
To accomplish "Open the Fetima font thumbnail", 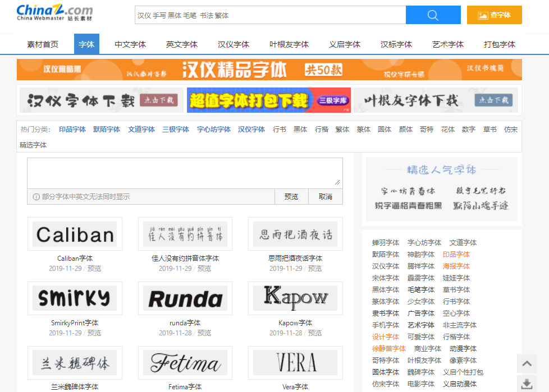I will click(x=185, y=363).
